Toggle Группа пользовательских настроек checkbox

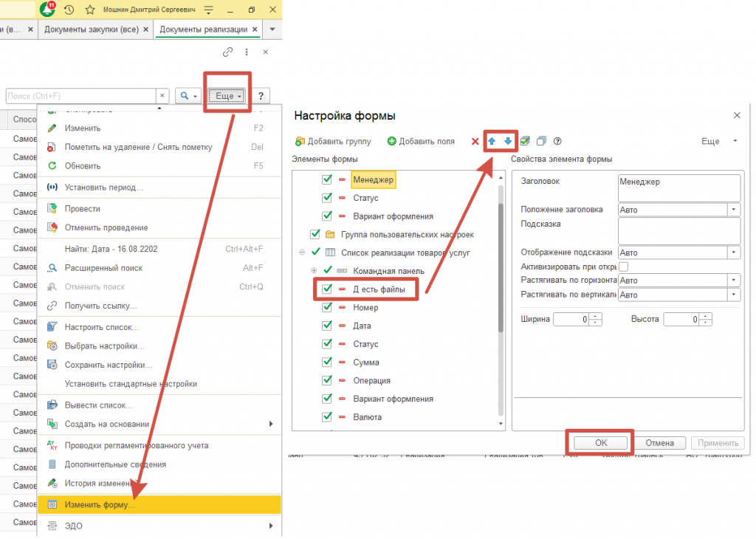tap(315, 234)
